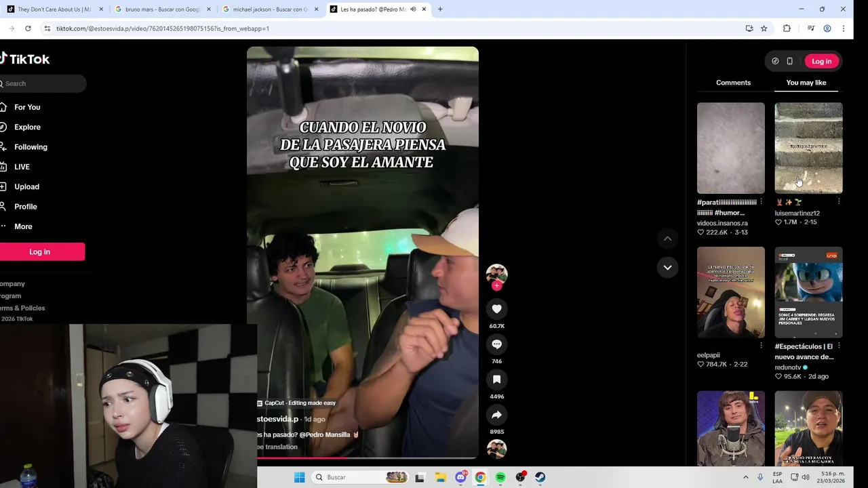Open the @Pedro Mansilla mention
Viewport: 868px width, 488px height.
click(325, 434)
